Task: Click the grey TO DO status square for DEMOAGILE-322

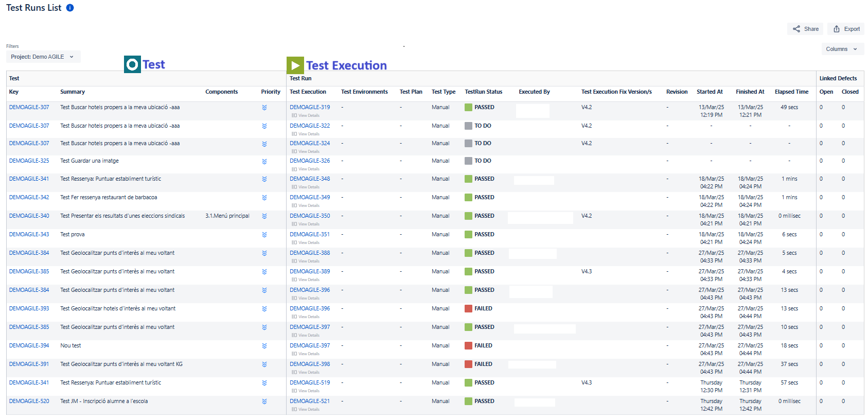Action: tap(468, 126)
